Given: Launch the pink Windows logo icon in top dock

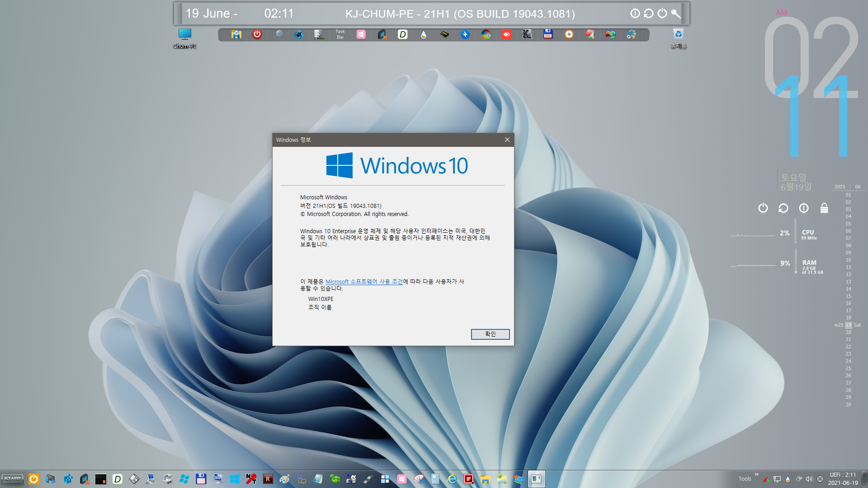Looking at the screenshot, I should 361,34.
